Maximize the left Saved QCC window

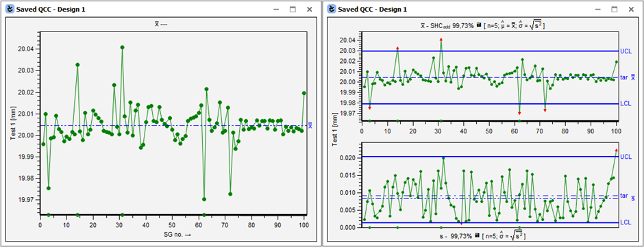point(293,9)
